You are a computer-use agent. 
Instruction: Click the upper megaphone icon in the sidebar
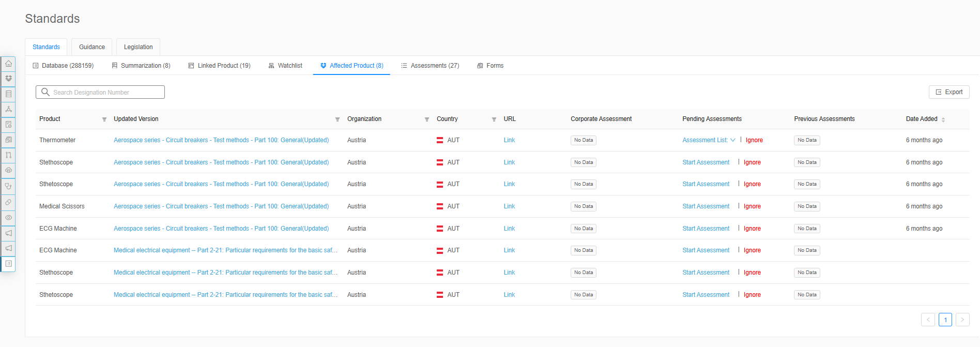point(8,233)
